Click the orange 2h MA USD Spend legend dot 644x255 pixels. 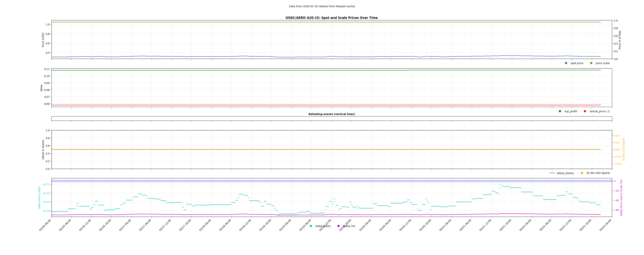click(x=582, y=173)
